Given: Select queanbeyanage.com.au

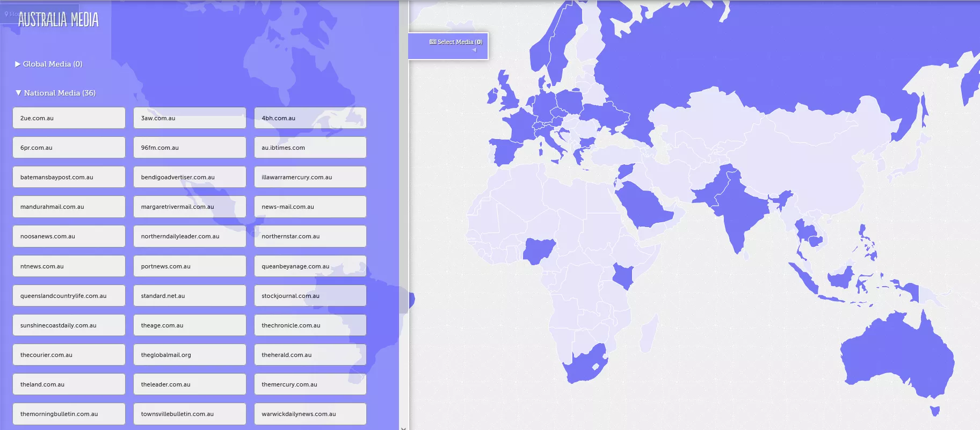Looking at the screenshot, I should 310,266.
